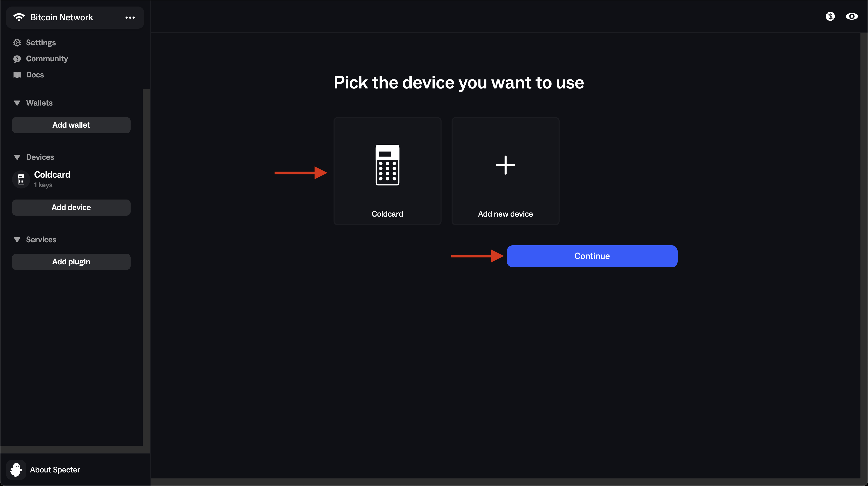Collapse the Wallets section
Viewport: 868px width, 486px height.
[17, 103]
